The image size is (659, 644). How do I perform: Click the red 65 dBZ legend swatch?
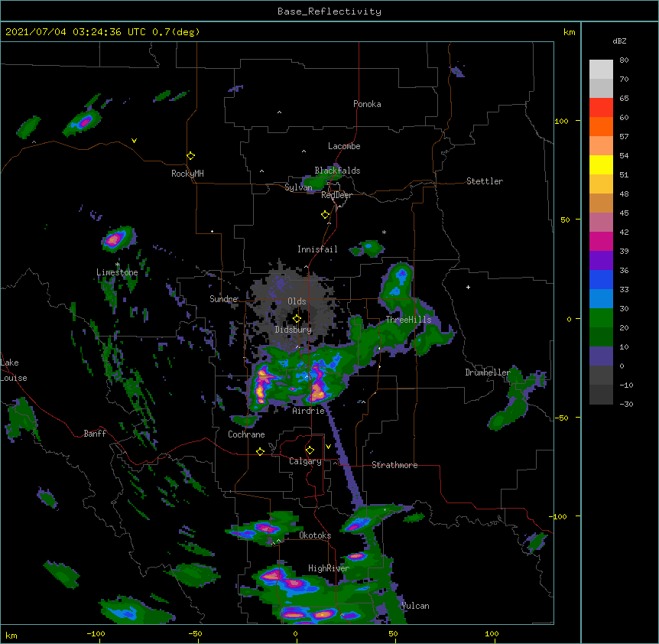[601, 108]
